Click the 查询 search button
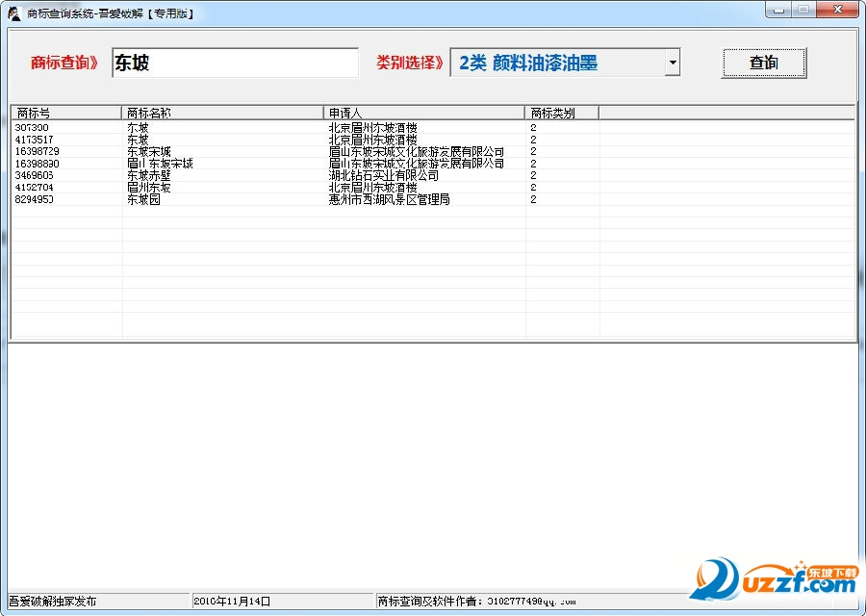 pos(763,62)
